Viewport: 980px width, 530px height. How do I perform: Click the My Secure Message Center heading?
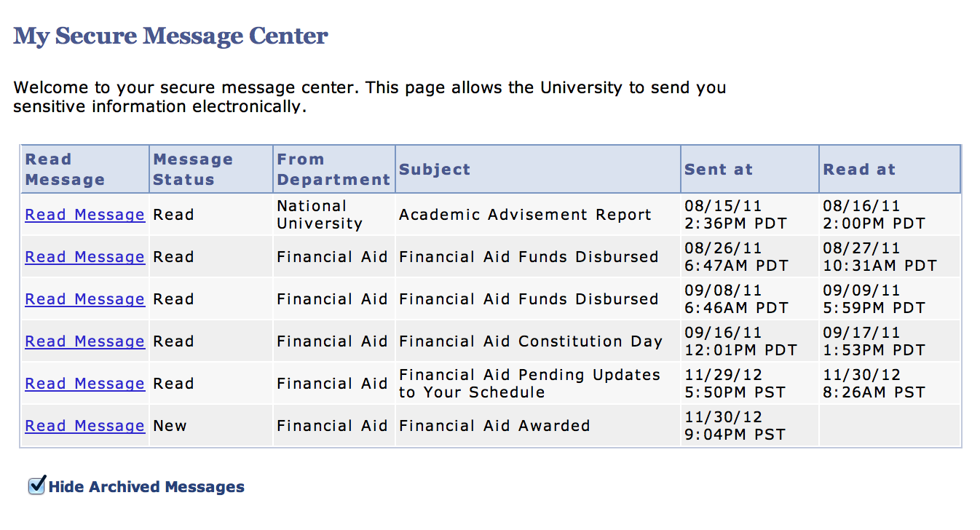[171, 36]
